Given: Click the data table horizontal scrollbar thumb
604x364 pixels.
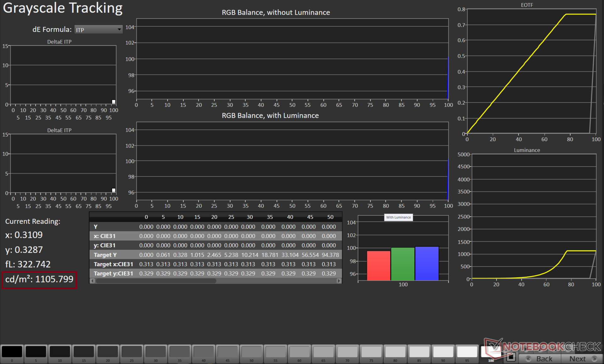Looking at the screenshot, I should coord(156,281).
